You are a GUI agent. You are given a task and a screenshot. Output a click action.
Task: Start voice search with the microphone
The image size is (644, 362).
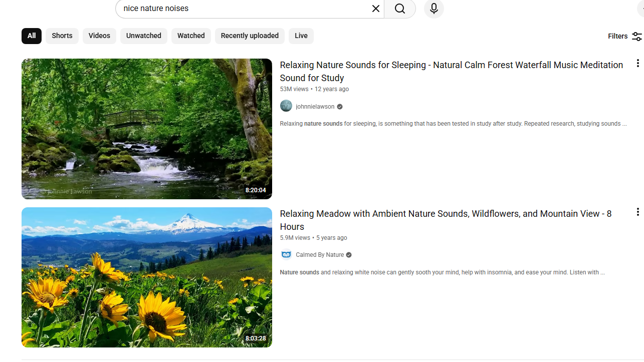pos(434,9)
